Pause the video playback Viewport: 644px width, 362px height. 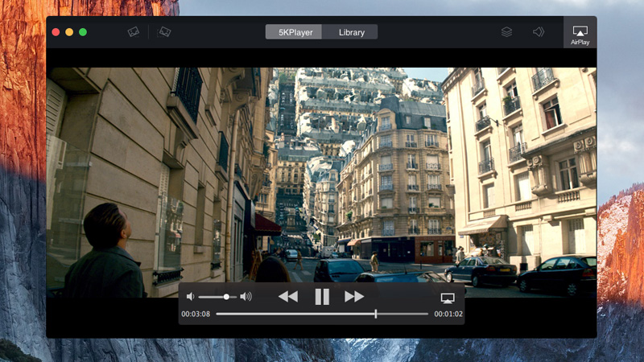[x=322, y=296]
